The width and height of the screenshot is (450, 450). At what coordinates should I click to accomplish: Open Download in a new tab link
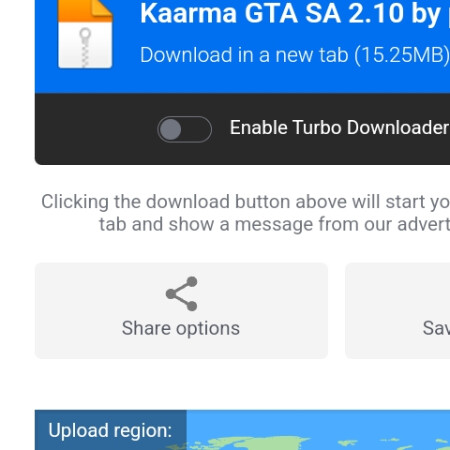coord(295,55)
